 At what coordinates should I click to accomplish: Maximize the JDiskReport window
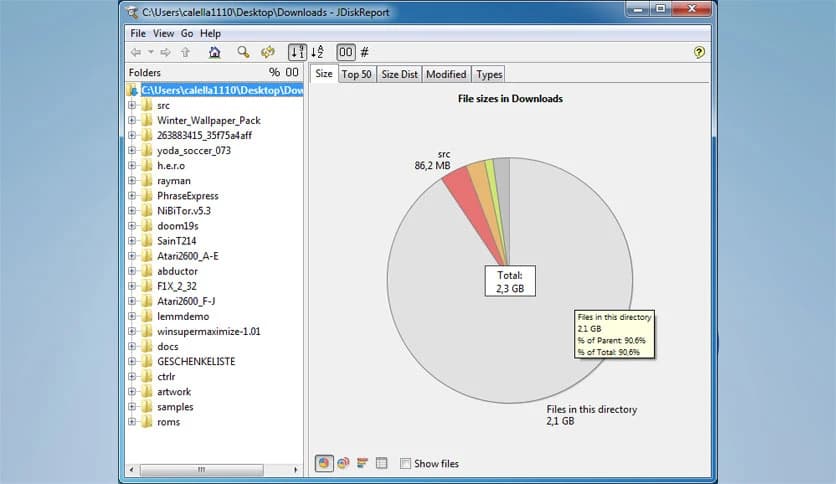pos(661,9)
